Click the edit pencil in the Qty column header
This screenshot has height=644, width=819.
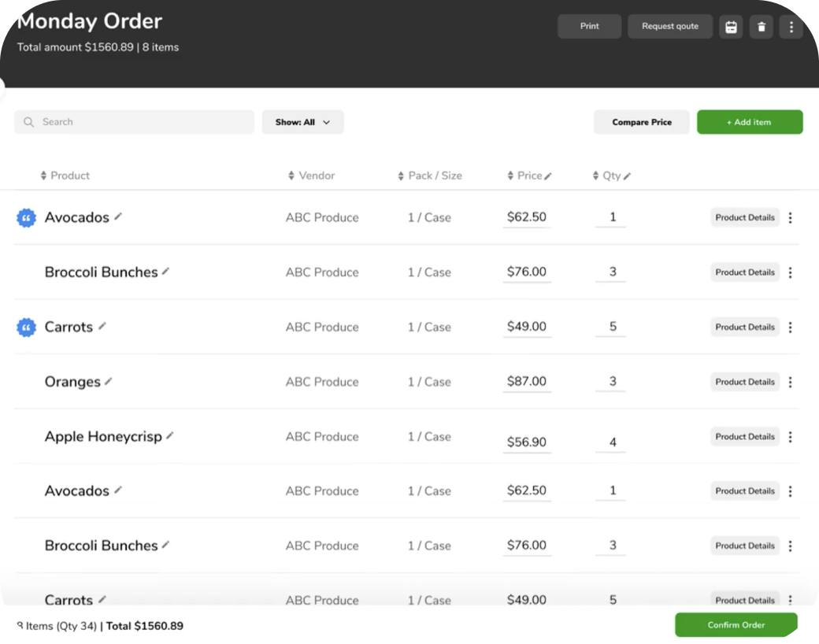627,176
